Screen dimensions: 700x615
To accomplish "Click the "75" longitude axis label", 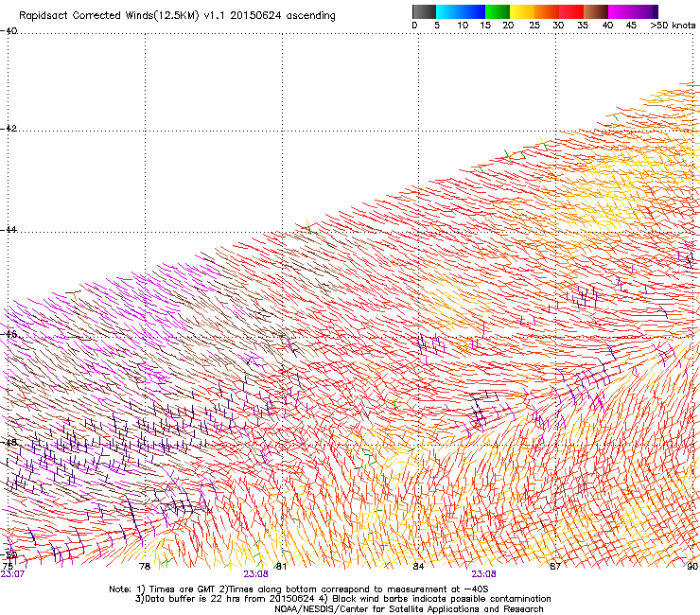I will tap(8, 567).
